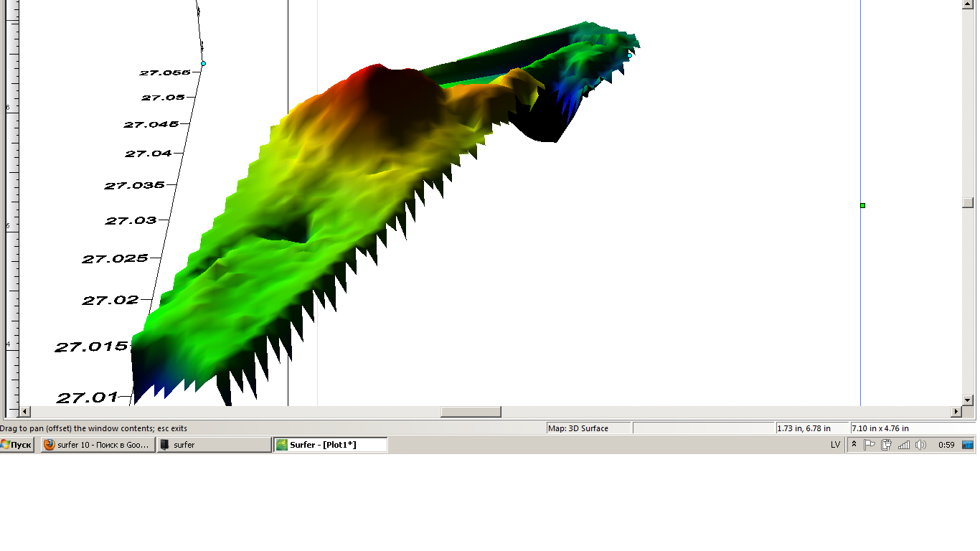Click the horizontal scrollbar thumb
Viewport: 980px width, 551px height.
coord(471,412)
